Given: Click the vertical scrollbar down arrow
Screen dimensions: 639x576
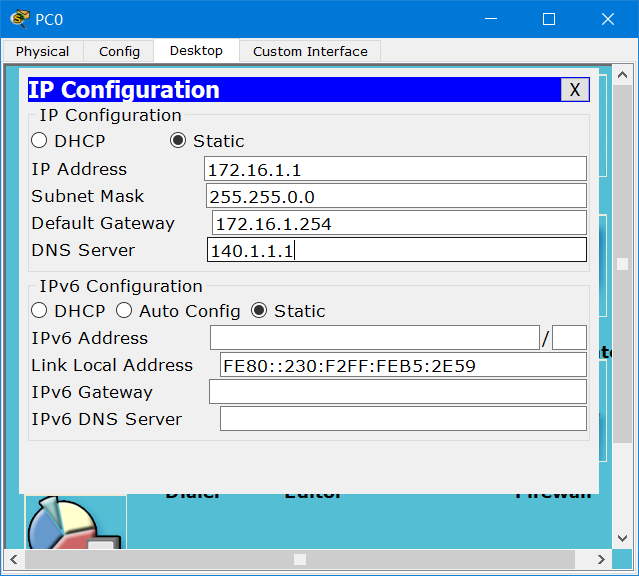Looking at the screenshot, I should (622, 538).
